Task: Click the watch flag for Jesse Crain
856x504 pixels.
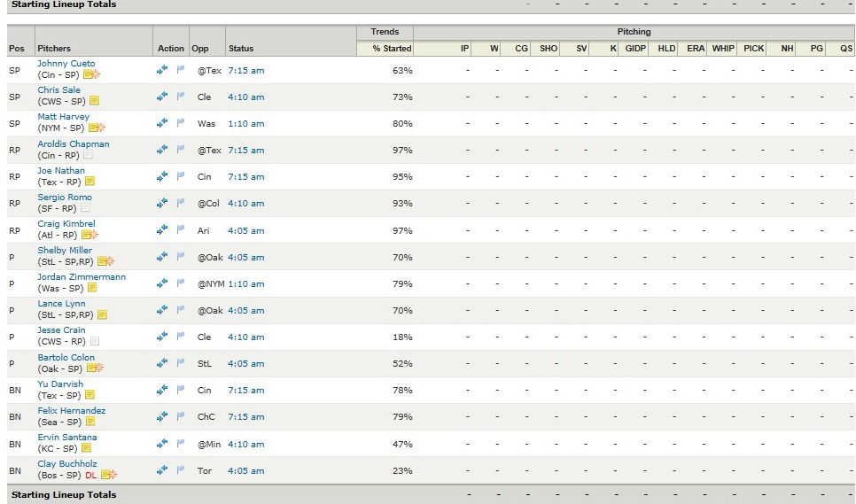Action: [181, 337]
